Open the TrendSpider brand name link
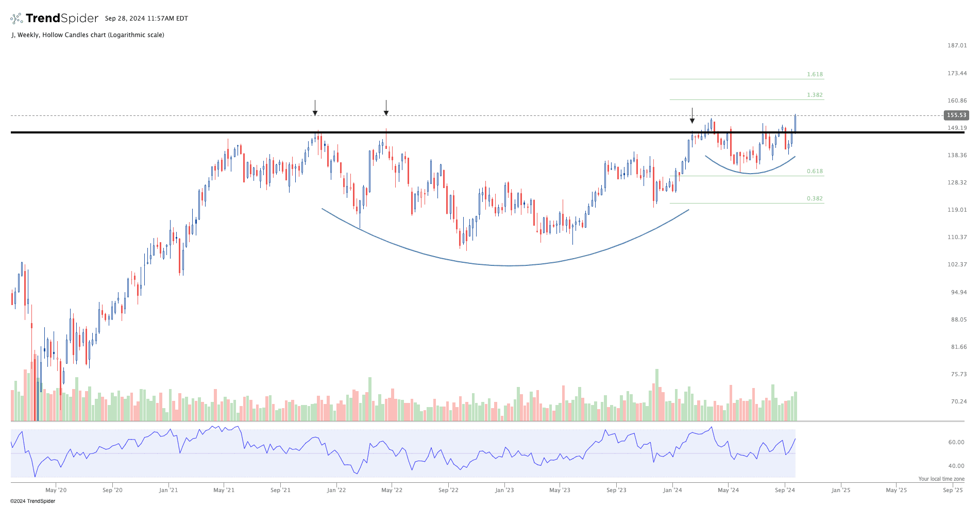This screenshot has width=980, height=506. pyautogui.click(x=62, y=19)
